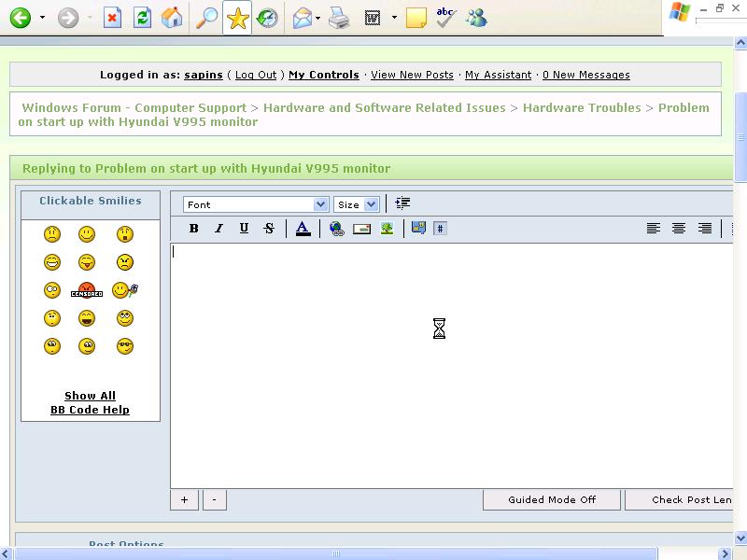The height and width of the screenshot is (560, 747).
Task: Insert quote icon in editor toolbar
Action: coord(418,228)
